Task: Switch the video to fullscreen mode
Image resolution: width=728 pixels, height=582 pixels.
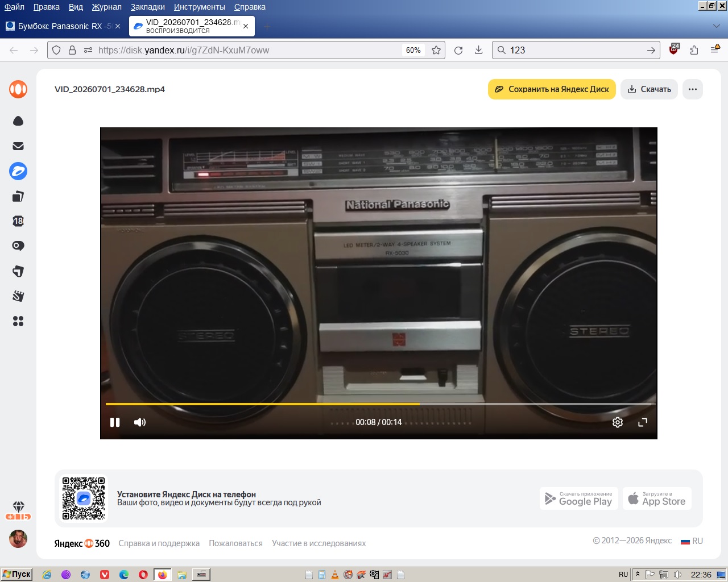Action: (x=643, y=422)
